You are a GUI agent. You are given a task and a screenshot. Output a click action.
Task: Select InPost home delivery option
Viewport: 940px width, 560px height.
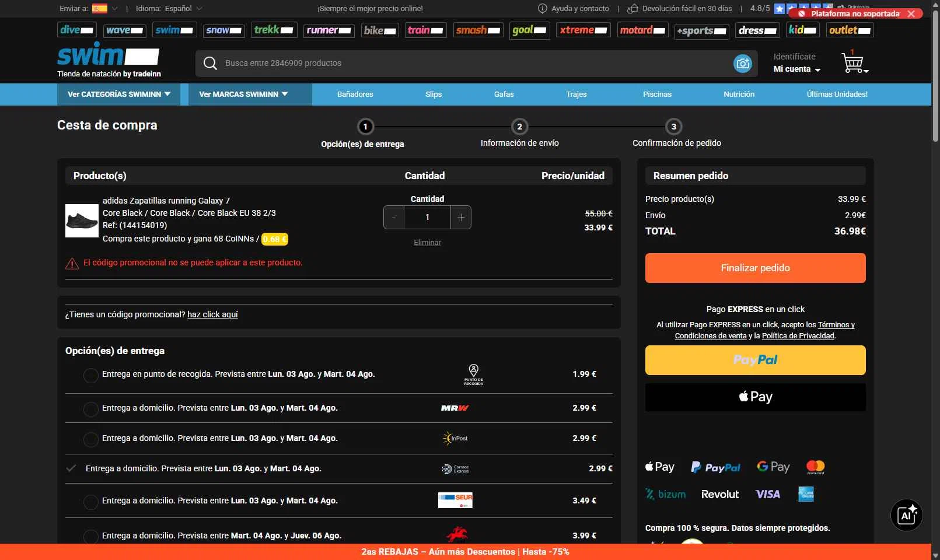[x=90, y=439]
